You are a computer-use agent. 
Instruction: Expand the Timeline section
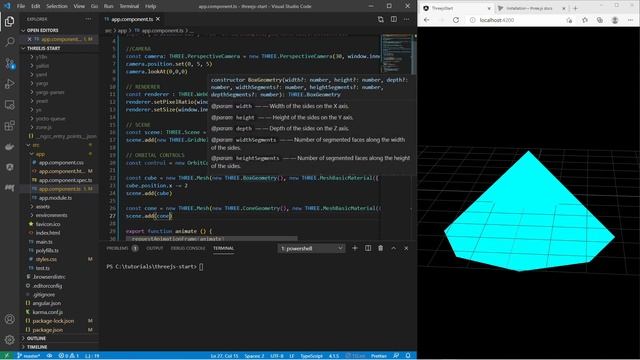coord(37,347)
